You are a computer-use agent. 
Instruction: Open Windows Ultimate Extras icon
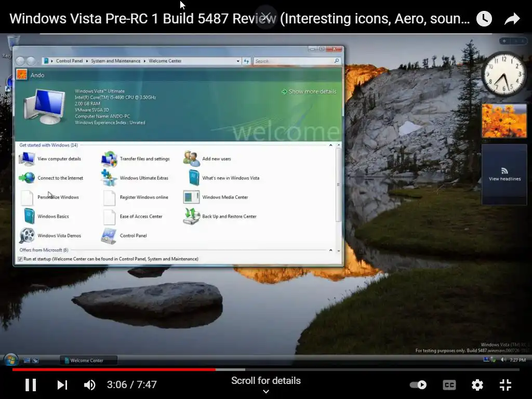point(109,178)
